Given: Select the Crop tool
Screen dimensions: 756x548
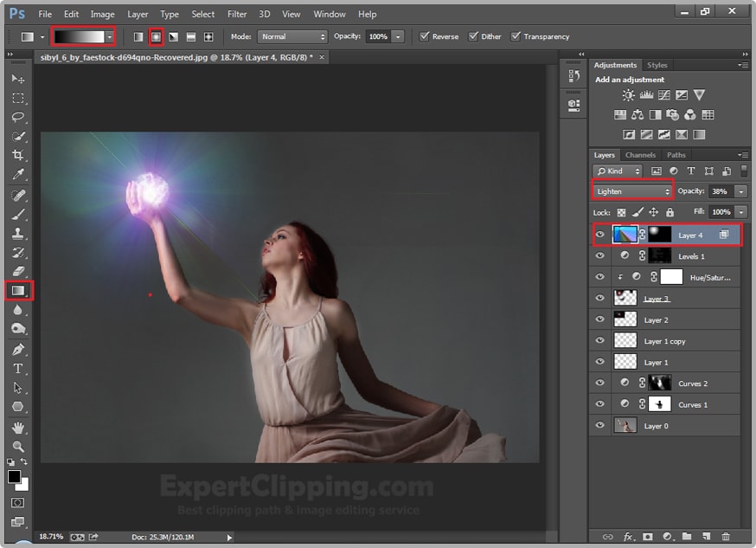Looking at the screenshot, I should pos(17,155).
